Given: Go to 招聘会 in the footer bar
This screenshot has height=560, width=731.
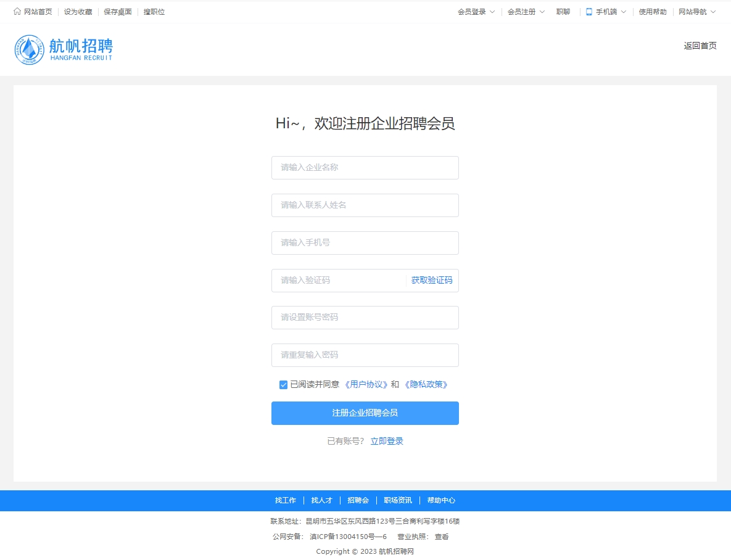Looking at the screenshot, I should 358,501.
